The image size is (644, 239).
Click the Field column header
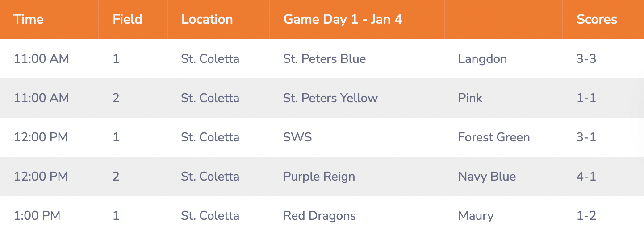point(127,20)
